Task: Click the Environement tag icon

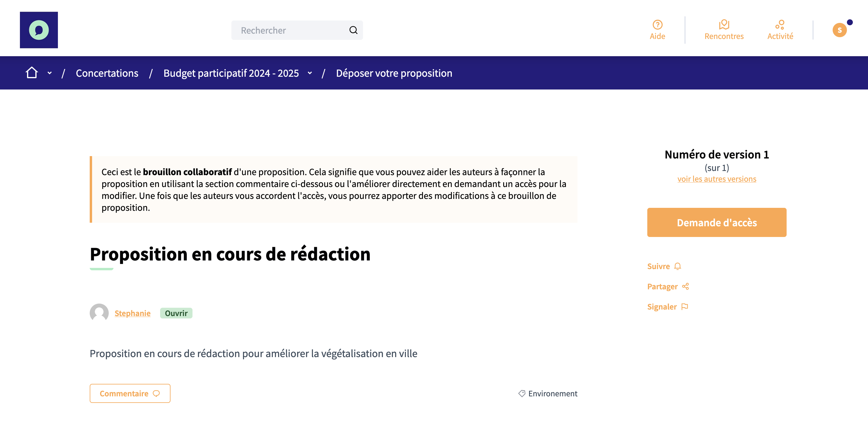Action: tap(522, 393)
